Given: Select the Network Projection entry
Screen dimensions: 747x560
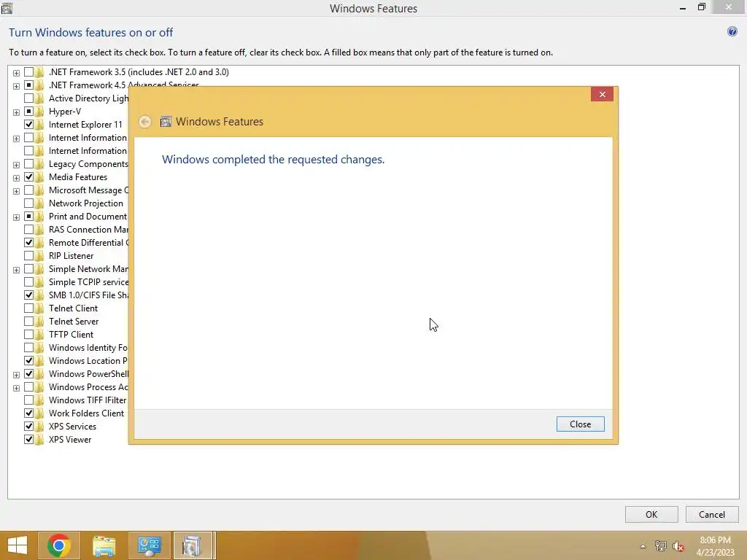Looking at the screenshot, I should tap(86, 203).
